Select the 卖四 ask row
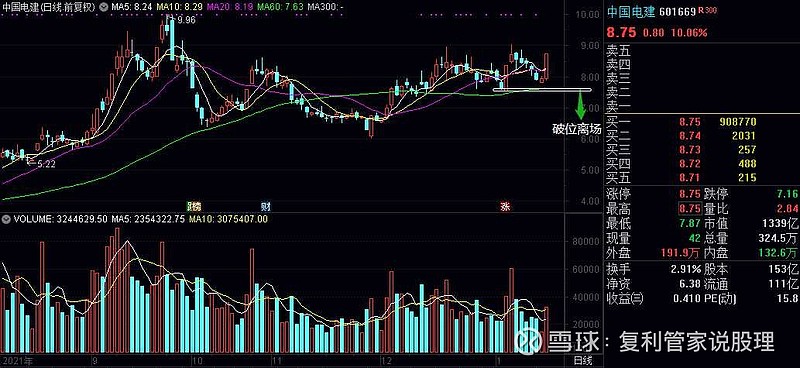Screen dimensions: 800x368 coord(703,65)
